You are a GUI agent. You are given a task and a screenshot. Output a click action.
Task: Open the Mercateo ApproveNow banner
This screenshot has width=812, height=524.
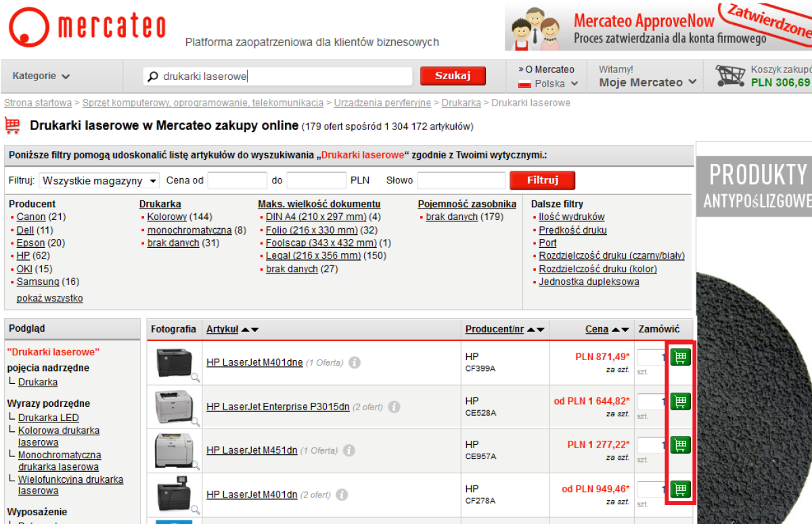658,27
